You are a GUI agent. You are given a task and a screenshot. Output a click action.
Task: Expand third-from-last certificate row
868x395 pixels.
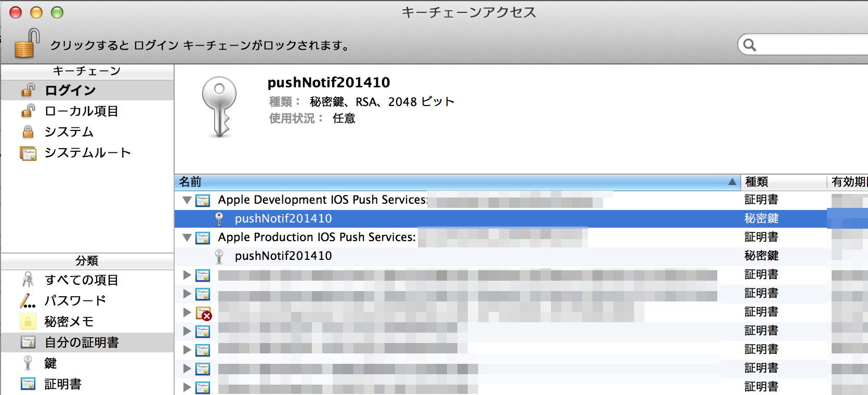(187, 350)
